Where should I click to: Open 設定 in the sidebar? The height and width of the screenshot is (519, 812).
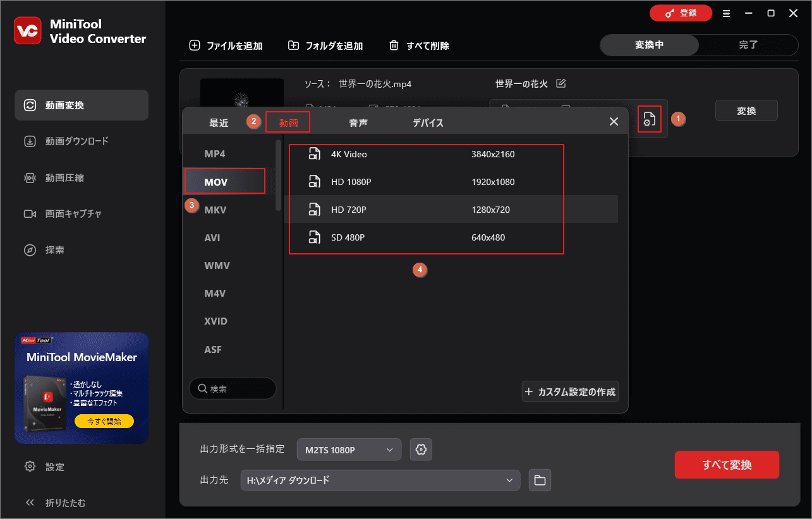45,467
